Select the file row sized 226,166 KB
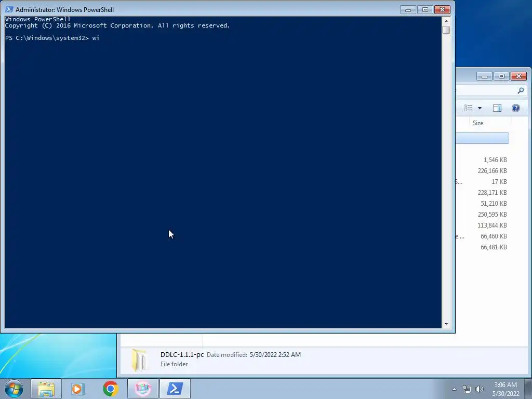The width and height of the screenshot is (532, 399). point(482,170)
